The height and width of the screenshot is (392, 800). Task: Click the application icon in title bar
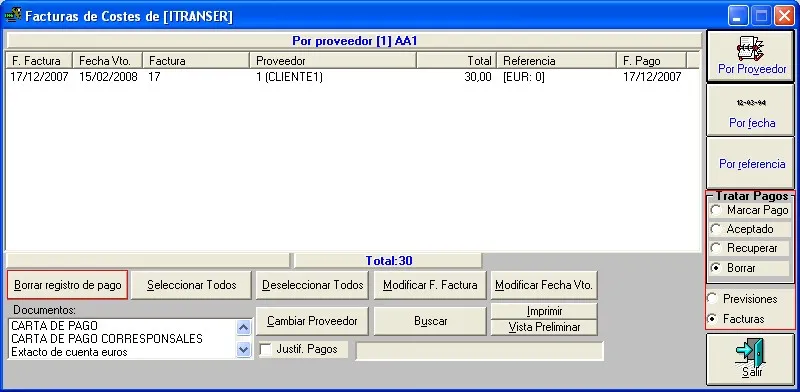[12, 15]
